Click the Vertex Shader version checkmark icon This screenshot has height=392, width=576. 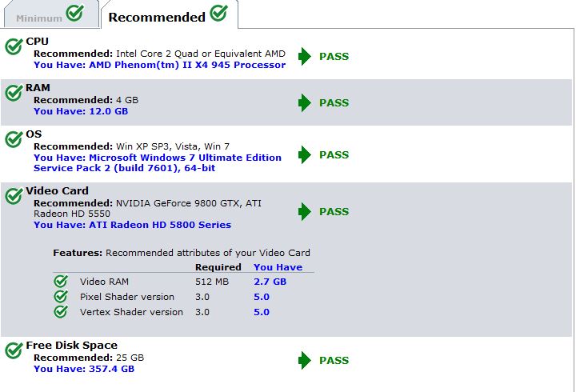61,312
